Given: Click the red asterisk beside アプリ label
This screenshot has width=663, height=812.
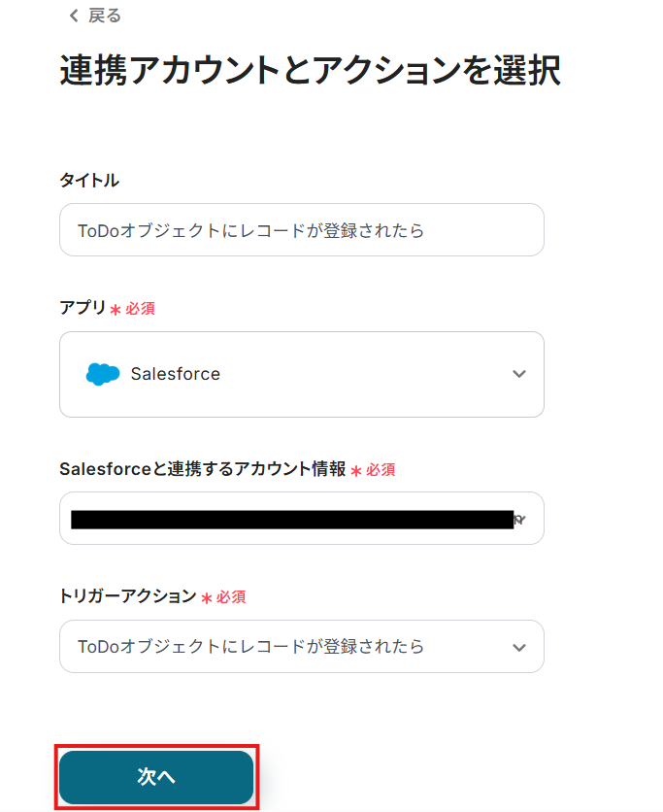Looking at the screenshot, I should [x=116, y=310].
